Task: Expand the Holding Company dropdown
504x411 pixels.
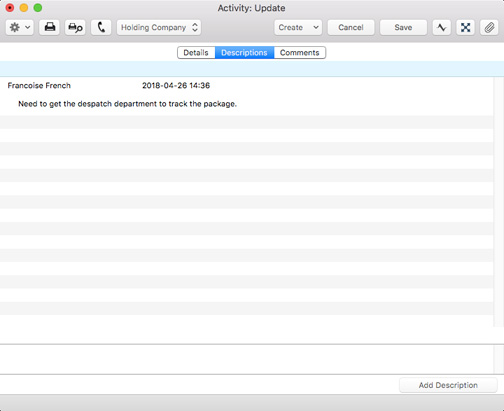Action: (159, 27)
